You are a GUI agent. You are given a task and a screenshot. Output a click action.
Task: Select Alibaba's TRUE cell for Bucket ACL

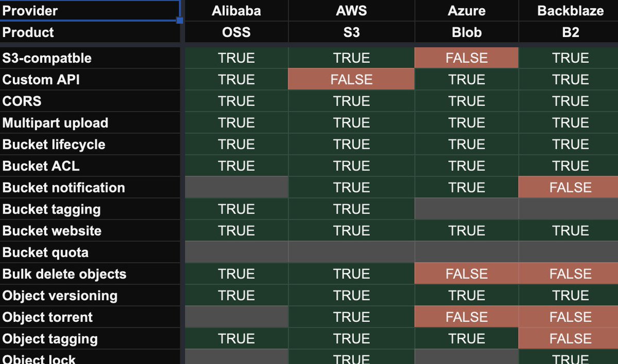point(236,166)
